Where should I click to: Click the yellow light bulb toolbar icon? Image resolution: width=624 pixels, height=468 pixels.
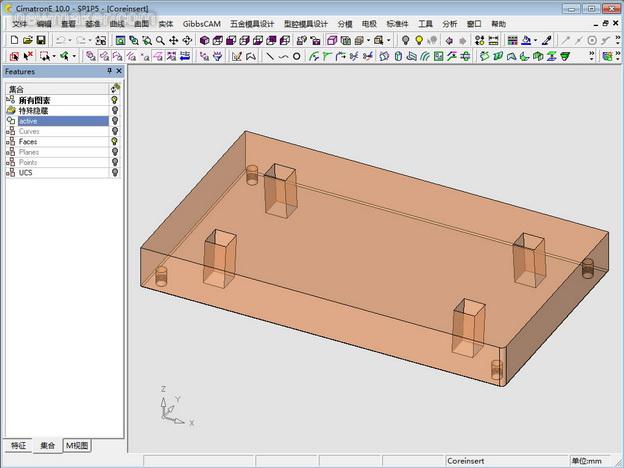(x=419, y=40)
